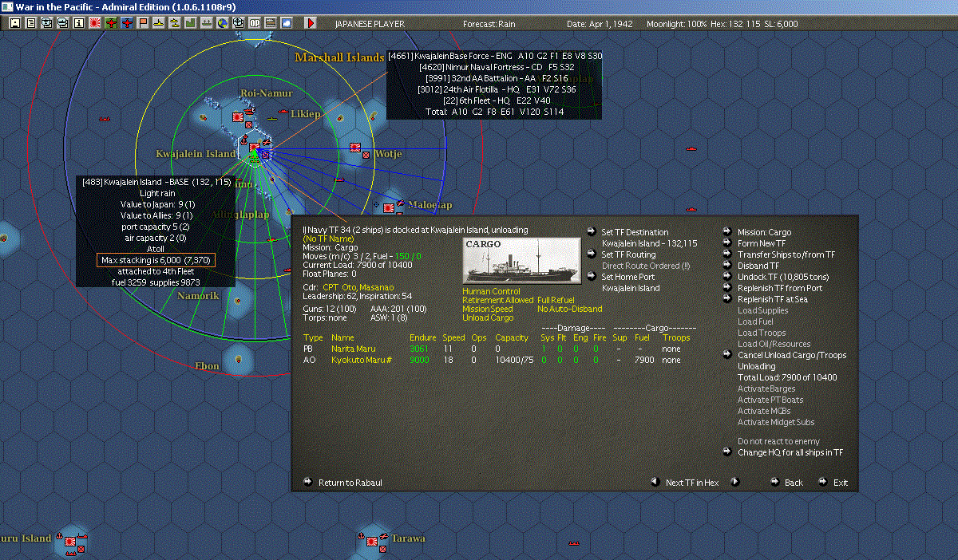
Task: Select the Tarawa base icon on map
Action: [x=374, y=541]
